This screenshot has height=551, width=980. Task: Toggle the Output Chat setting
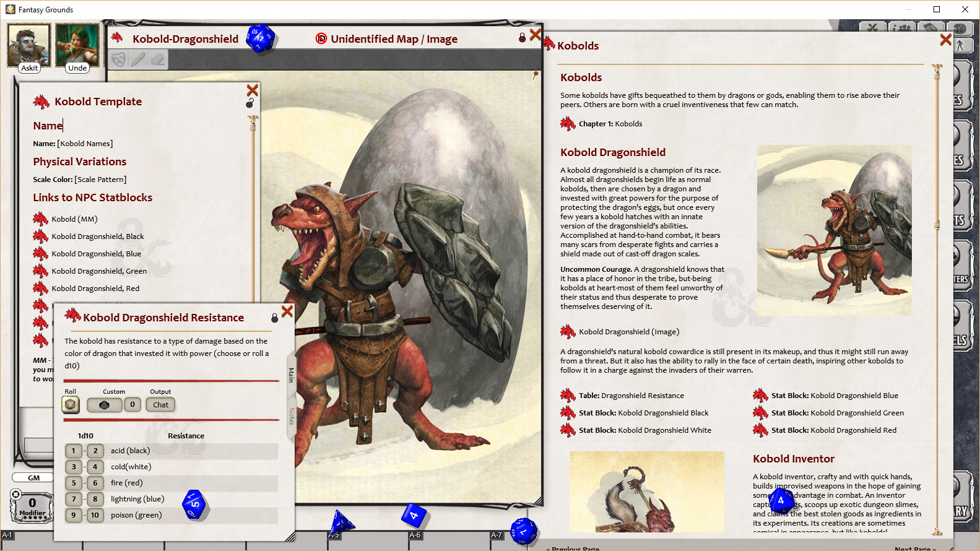160,405
